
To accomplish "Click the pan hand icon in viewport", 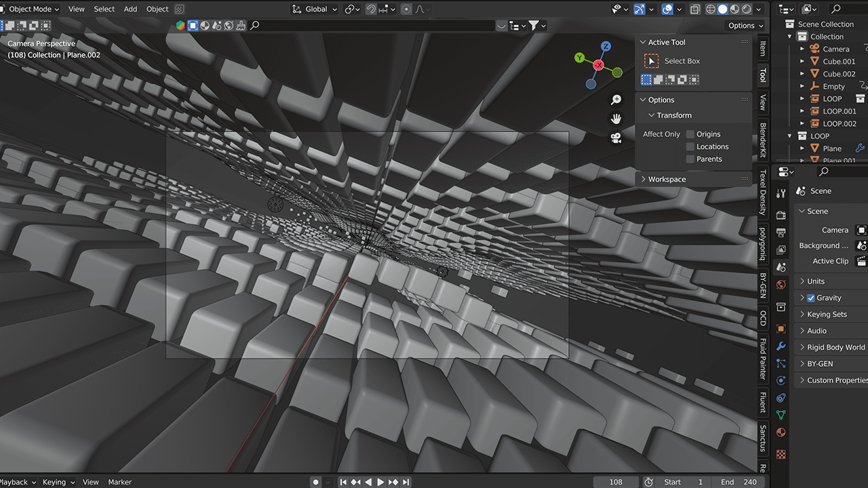I will tap(616, 119).
